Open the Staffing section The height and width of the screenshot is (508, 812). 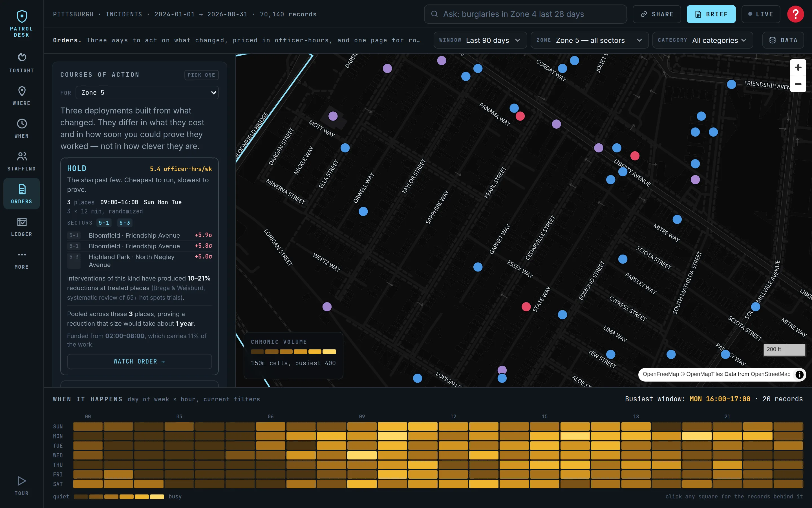[21, 161]
